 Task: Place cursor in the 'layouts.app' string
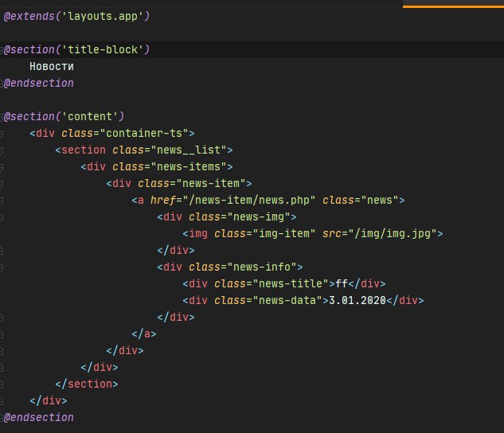coord(102,16)
